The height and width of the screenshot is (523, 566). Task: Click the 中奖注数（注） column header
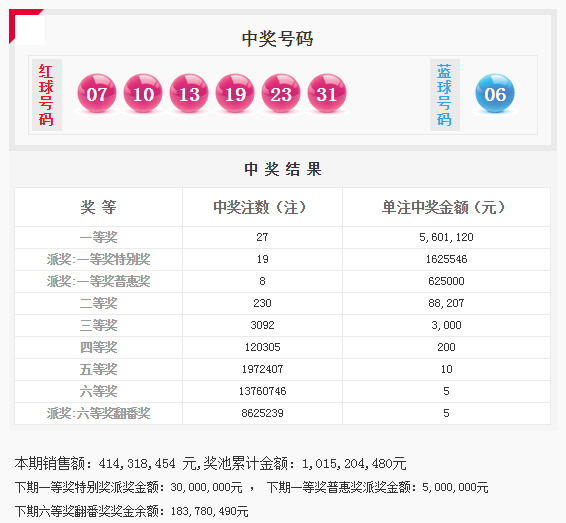click(x=260, y=207)
